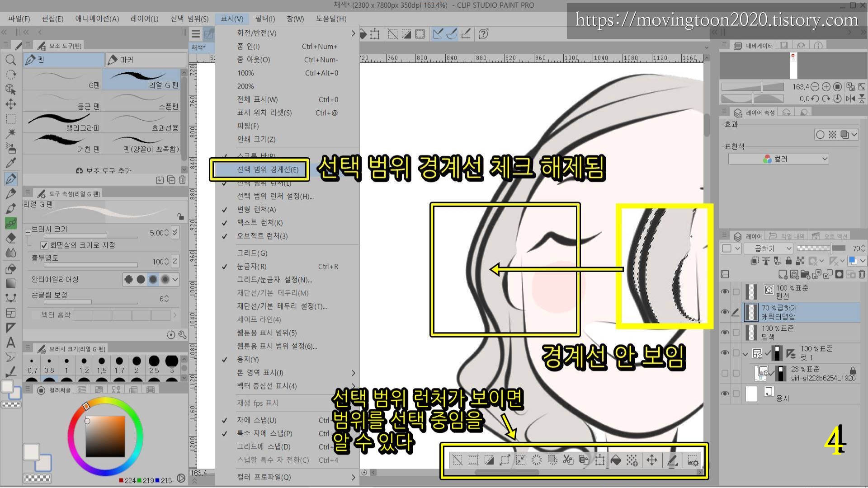Select the Text tool
The width and height of the screenshot is (868, 488).
tap(11, 342)
